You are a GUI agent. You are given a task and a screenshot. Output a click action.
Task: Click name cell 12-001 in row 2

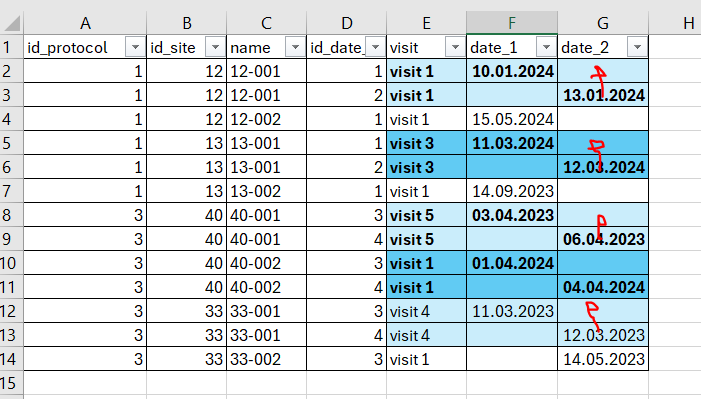point(266,71)
